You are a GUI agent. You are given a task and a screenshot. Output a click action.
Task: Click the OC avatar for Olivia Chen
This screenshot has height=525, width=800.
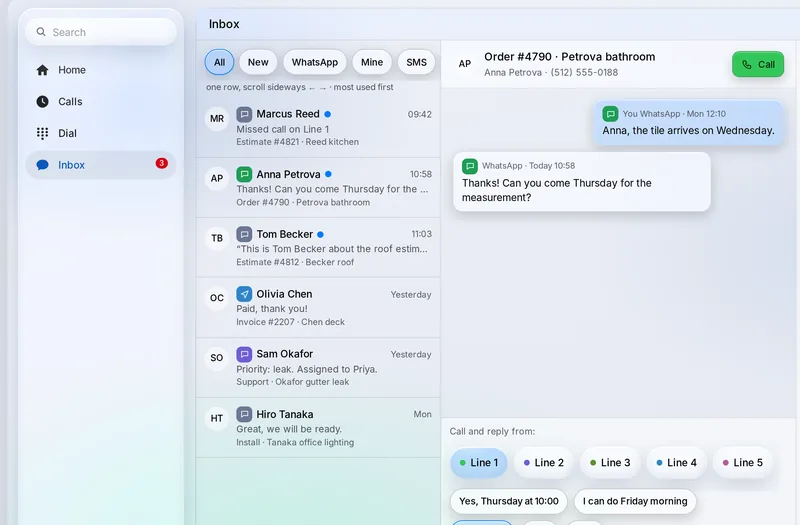(x=217, y=298)
